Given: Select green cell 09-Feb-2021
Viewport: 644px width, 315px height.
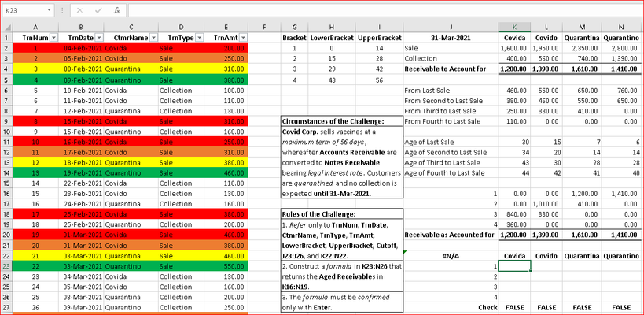Looking at the screenshot, I should 81,80.
